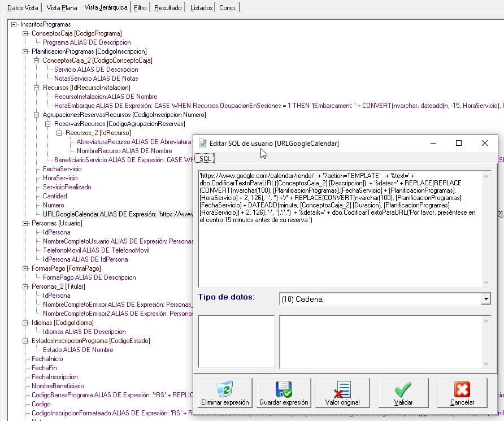Viewport: 504px width, 421px height.
Task: Select the Numero field
Action: [x=54, y=205]
